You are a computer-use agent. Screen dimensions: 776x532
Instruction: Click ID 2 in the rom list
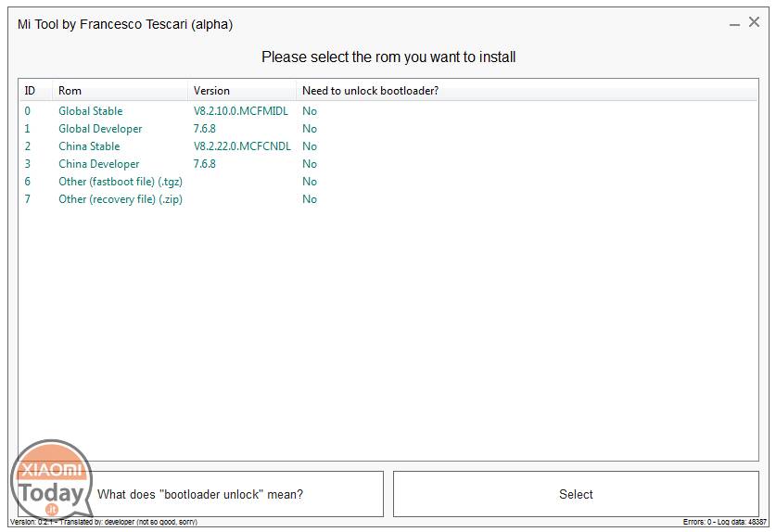[28, 146]
